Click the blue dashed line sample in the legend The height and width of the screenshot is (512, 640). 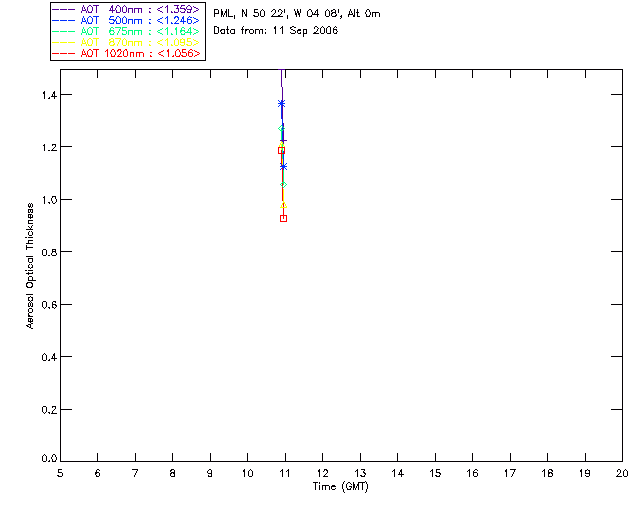click(x=64, y=21)
